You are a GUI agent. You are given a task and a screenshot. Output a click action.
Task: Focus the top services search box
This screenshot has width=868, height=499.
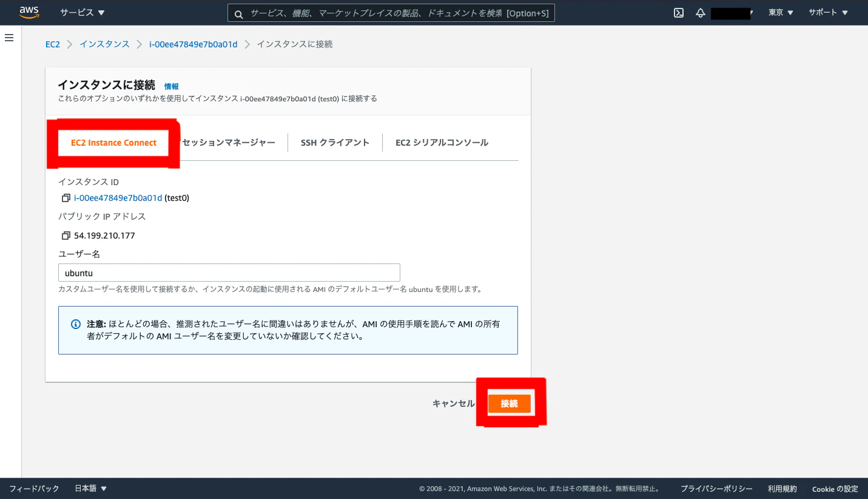tap(391, 13)
